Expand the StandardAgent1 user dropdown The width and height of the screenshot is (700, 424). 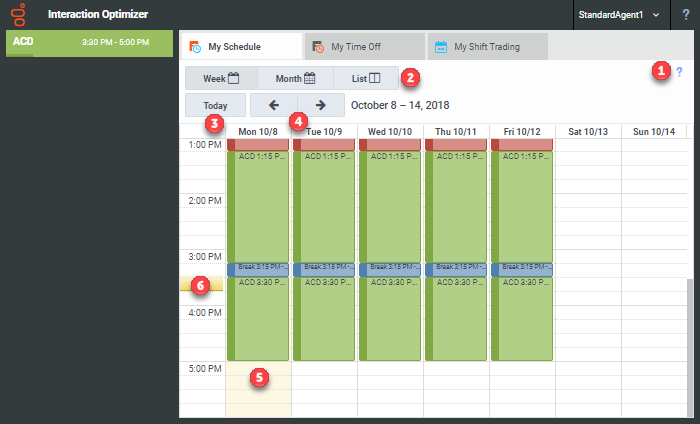[x=618, y=15]
